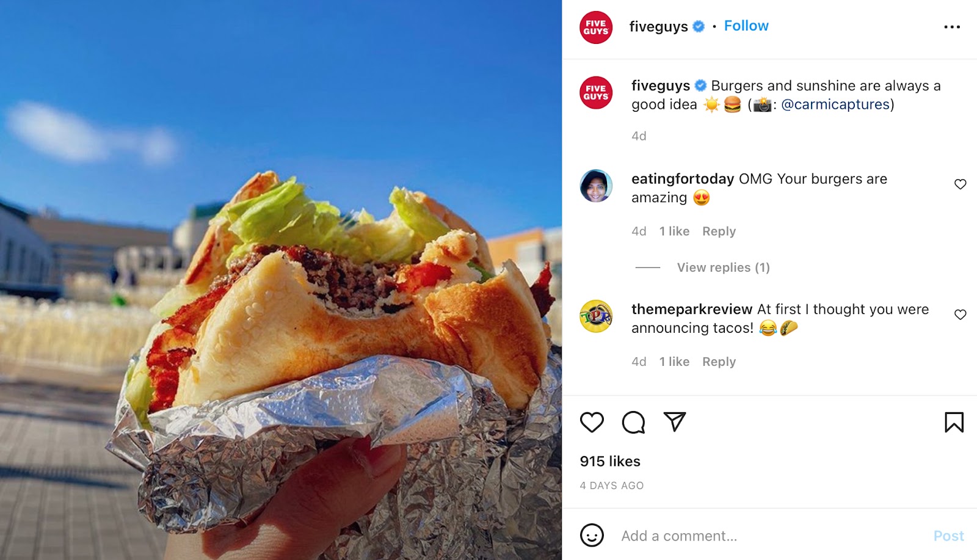Screen dimensions: 977x560
Task: Open the @carmicaptures mention link
Action: pos(835,104)
